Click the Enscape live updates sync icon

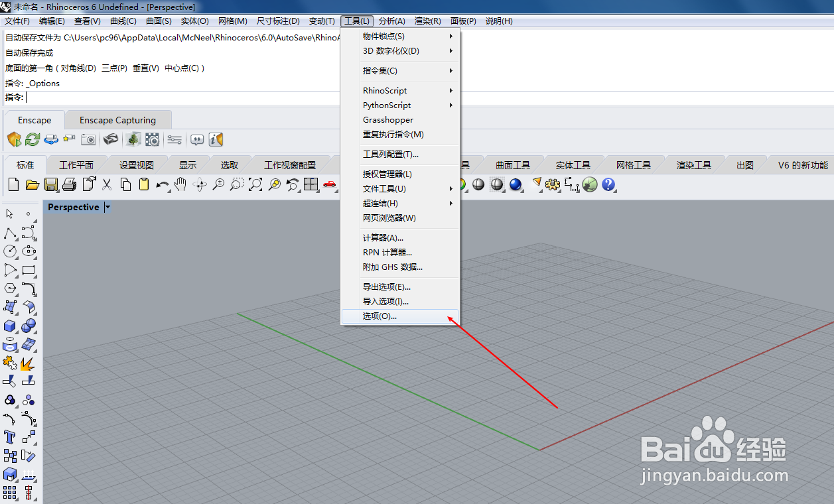click(33, 139)
